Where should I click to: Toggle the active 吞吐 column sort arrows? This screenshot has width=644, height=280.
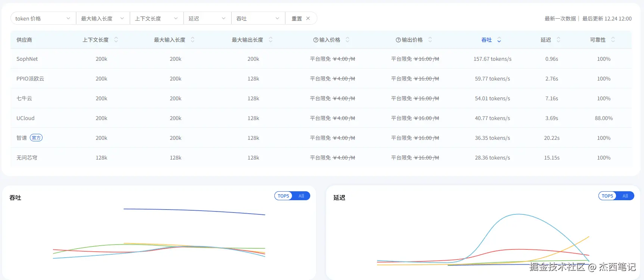(499, 40)
